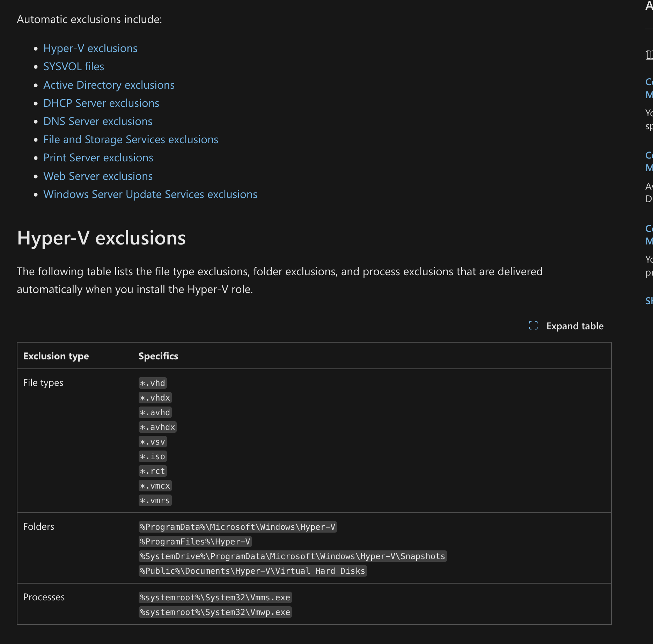Click the *.vsv file type
653x644 pixels.
[153, 442]
